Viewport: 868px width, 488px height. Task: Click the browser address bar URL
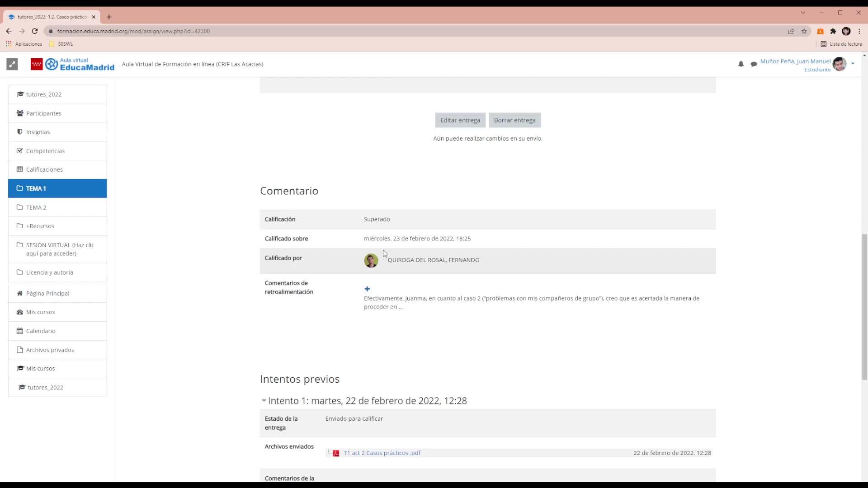pyautogui.click(x=133, y=31)
